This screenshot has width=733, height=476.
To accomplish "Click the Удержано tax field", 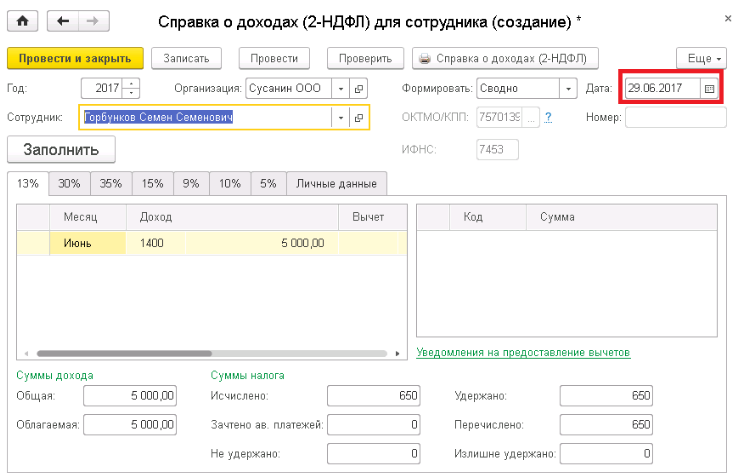I will point(606,396).
